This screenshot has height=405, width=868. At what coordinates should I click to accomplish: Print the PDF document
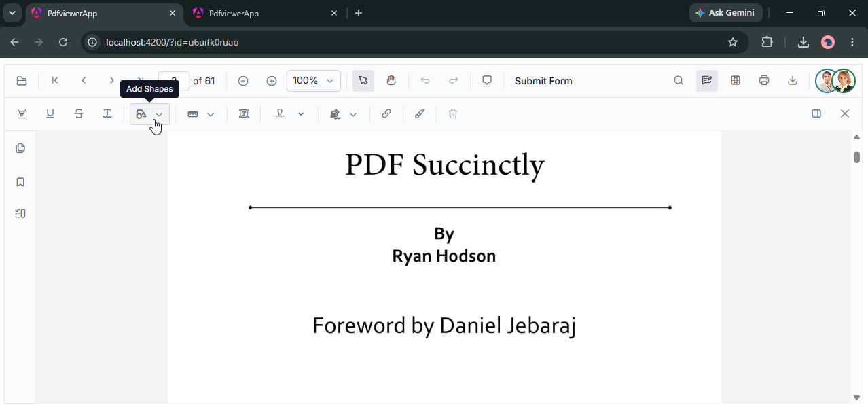coord(764,80)
